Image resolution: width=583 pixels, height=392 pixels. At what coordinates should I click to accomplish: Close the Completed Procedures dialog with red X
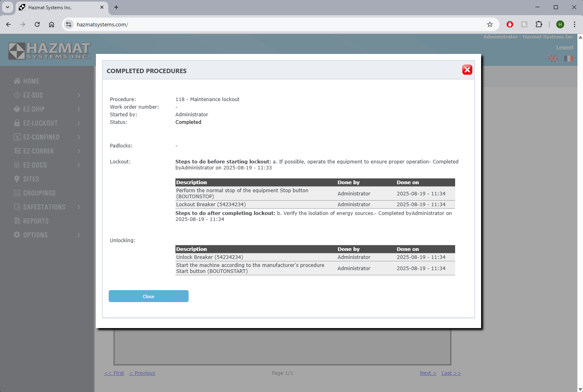click(467, 70)
